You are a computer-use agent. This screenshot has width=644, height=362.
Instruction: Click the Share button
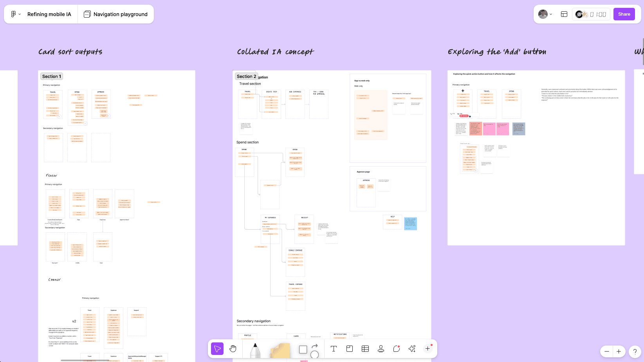tap(624, 14)
